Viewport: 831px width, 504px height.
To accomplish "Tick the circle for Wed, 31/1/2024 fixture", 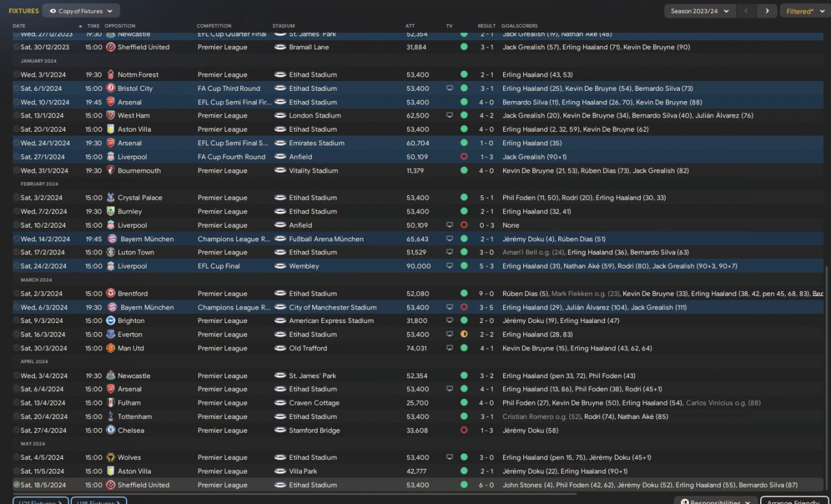I will [x=16, y=171].
